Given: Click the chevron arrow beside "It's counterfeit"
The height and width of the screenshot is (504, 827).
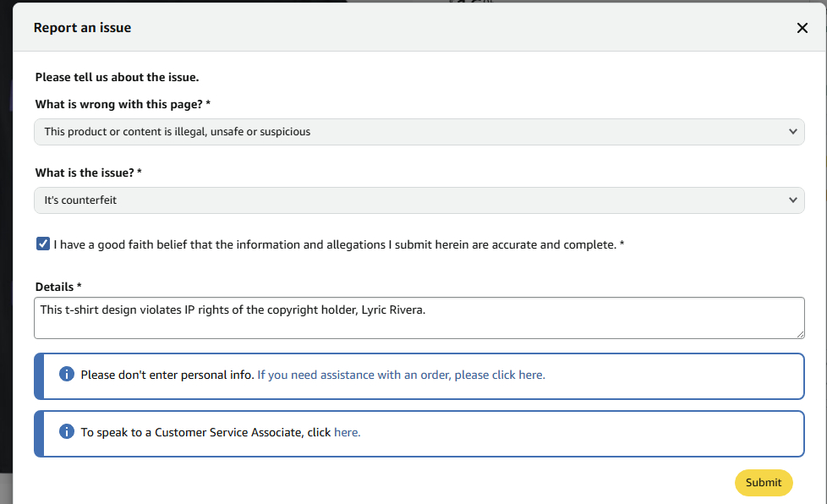Looking at the screenshot, I should click(x=792, y=200).
